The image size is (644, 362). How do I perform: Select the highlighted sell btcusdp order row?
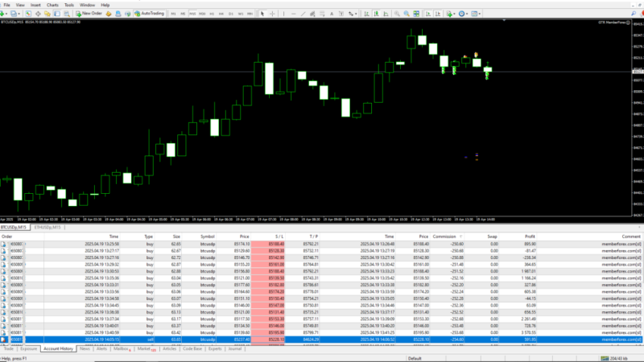322,339
